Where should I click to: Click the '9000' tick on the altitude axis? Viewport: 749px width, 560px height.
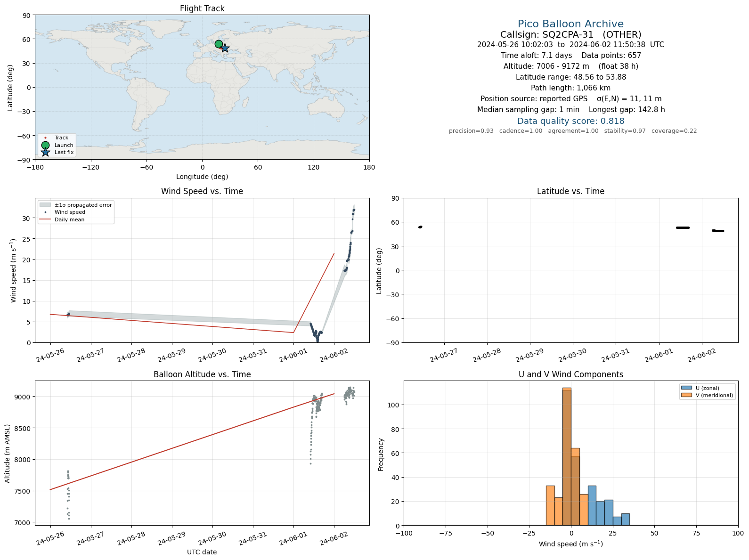tap(22, 397)
